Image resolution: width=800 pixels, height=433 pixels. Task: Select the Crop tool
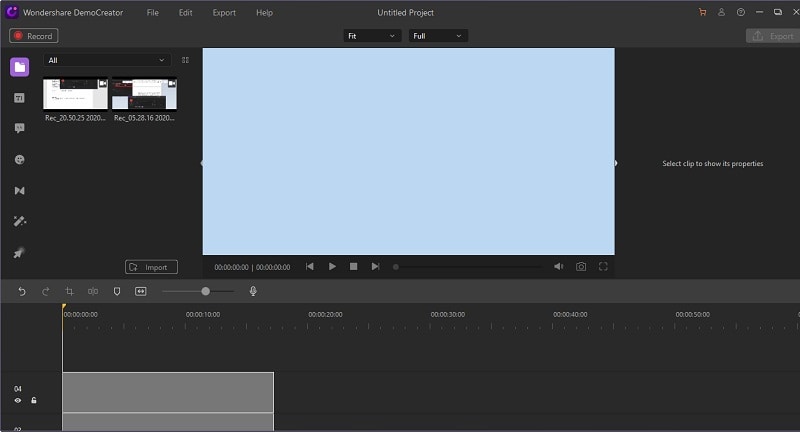[69, 291]
